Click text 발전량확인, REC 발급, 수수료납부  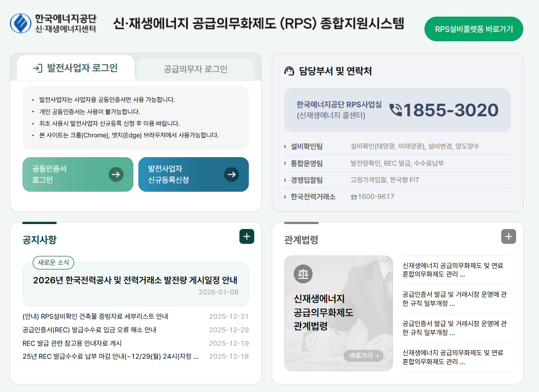click(x=397, y=163)
